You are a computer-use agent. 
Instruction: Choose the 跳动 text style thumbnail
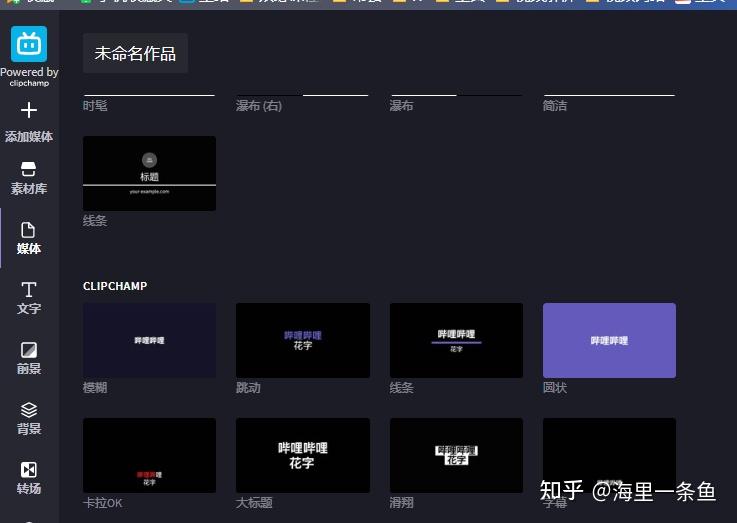point(303,340)
